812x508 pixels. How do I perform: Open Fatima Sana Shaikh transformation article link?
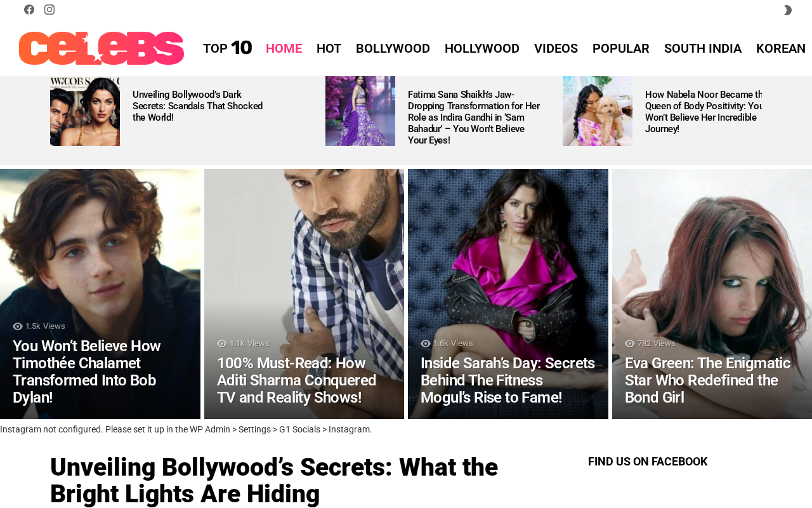click(474, 117)
